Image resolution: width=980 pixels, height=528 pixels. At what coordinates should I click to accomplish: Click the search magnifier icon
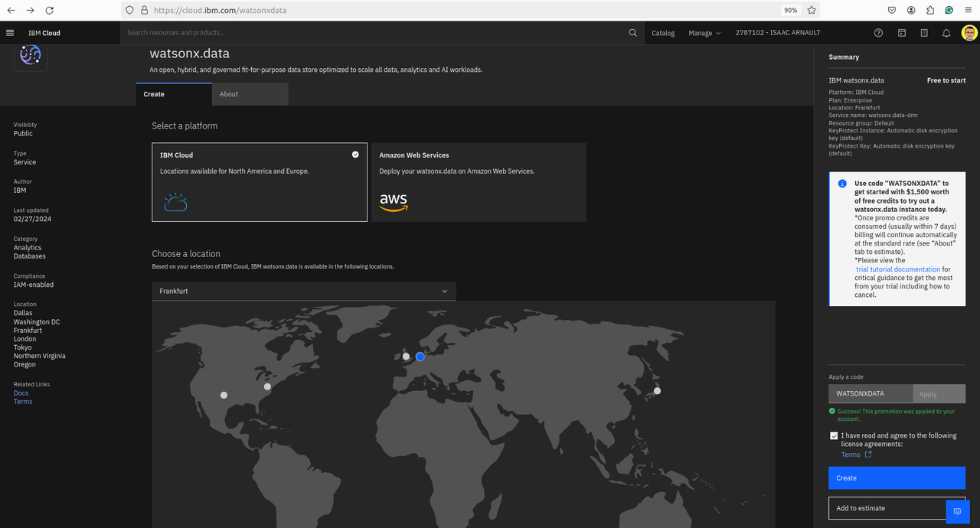click(632, 33)
